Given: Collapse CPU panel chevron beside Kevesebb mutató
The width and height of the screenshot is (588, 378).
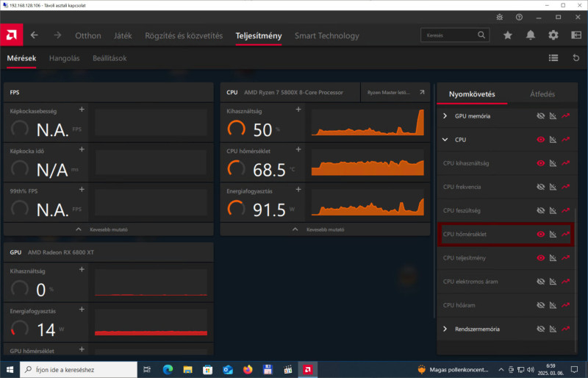Looking at the screenshot, I should tap(295, 229).
